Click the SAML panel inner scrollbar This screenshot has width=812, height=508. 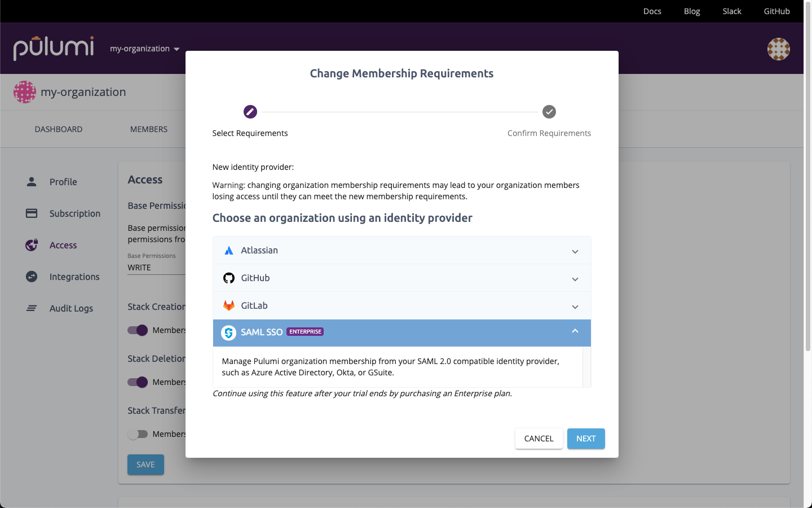(586, 367)
